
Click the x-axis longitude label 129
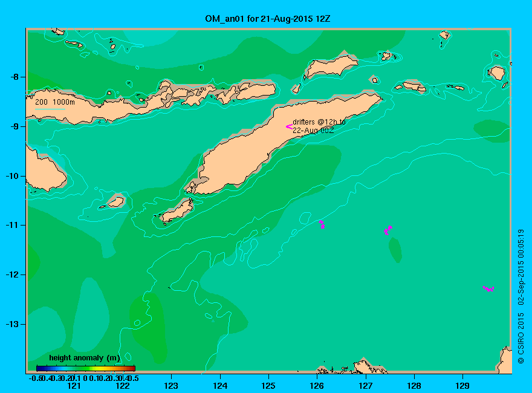[462, 386]
